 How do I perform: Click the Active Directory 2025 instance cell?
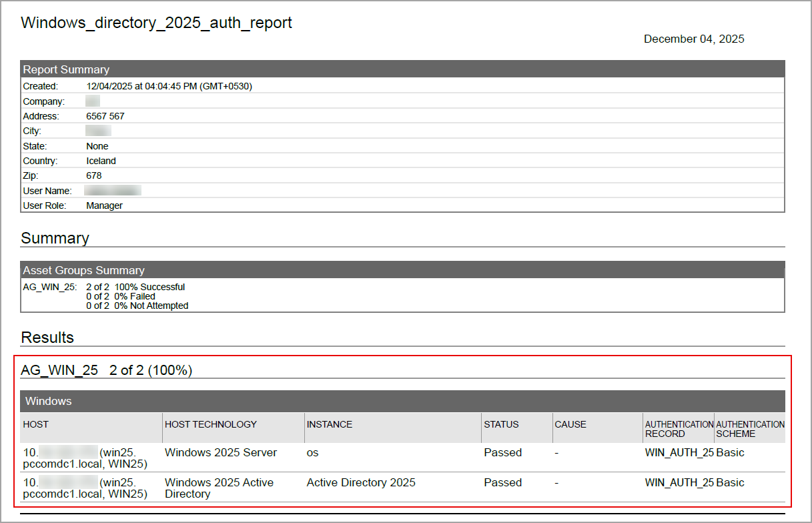pos(360,482)
